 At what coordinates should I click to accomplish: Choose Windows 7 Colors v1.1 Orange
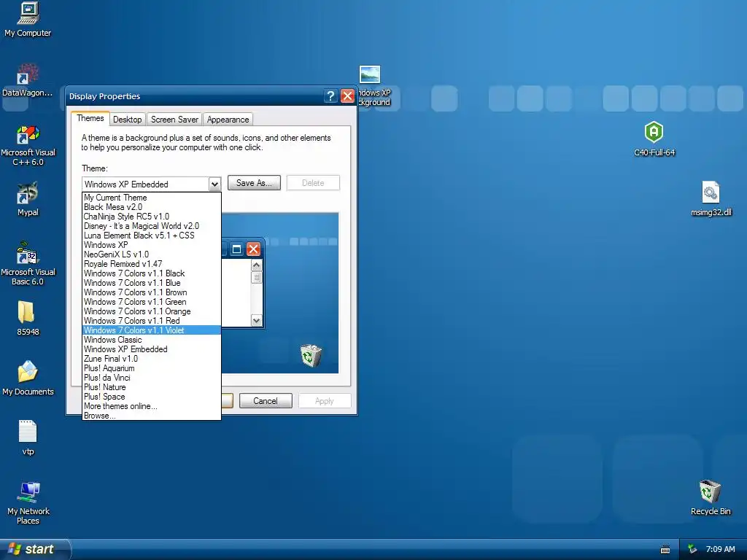click(152, 311)
